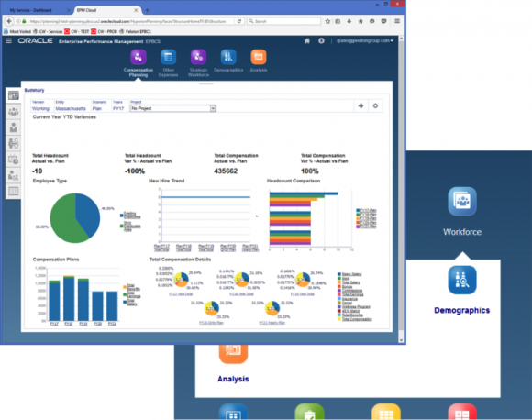Click the settings gear beside the POV bar
Screen dimensions: 532x420
tap(375, 105)
